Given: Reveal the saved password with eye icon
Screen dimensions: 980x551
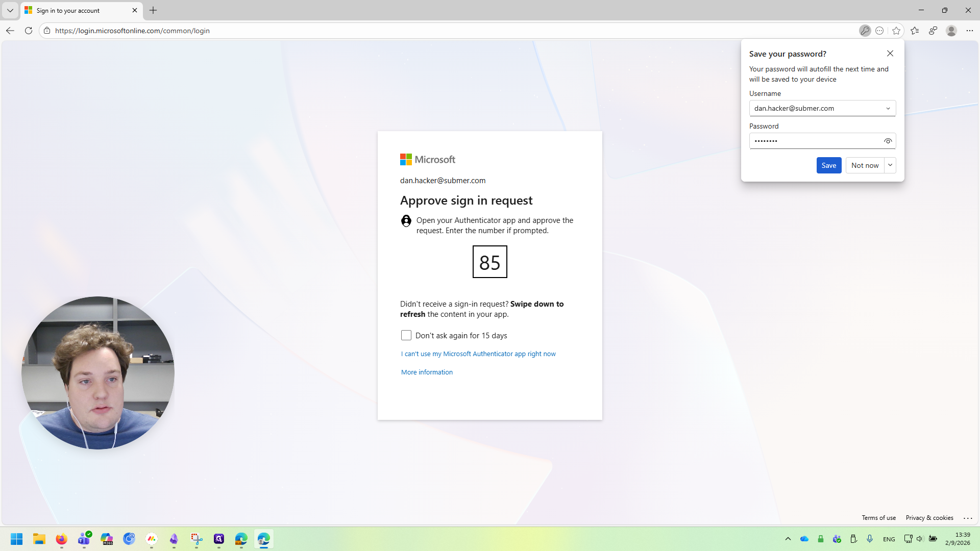Looking at the screenshot, I should click(888, 141).
